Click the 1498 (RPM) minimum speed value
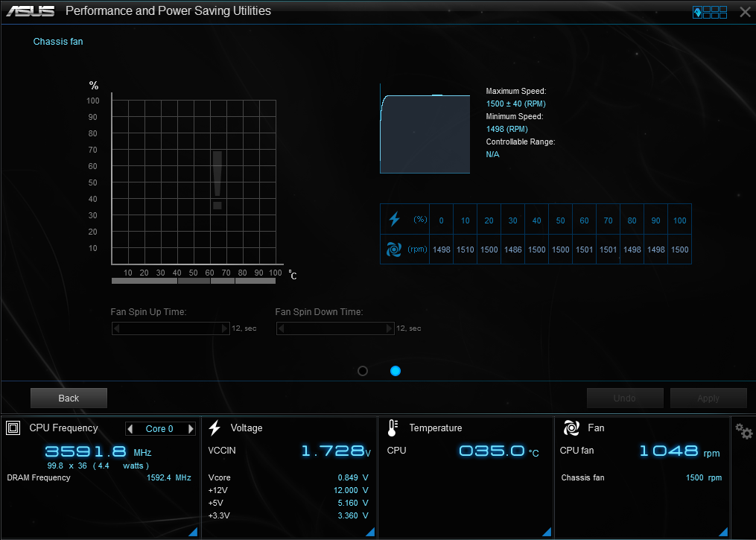Screen dimensions: 756x540 click(x=506, y=129)
